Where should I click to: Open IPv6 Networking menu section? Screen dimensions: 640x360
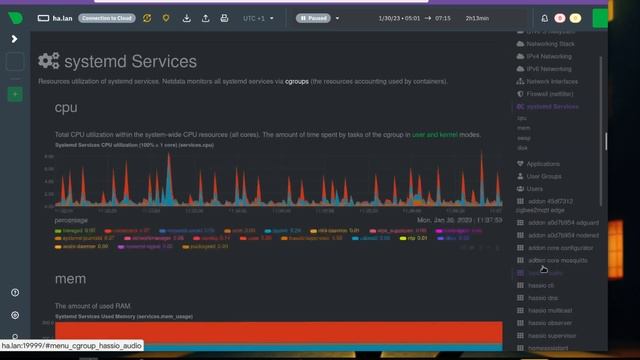544,69
